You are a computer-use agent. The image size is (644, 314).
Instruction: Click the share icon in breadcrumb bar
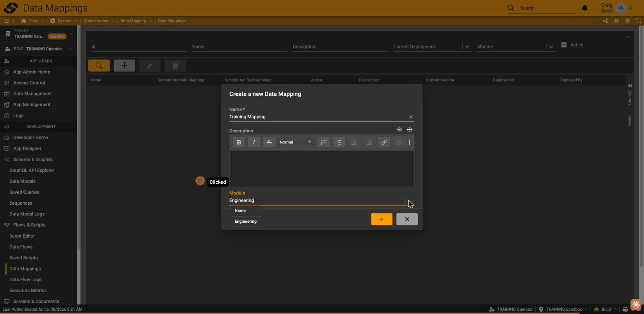click(x=605, y=21)
